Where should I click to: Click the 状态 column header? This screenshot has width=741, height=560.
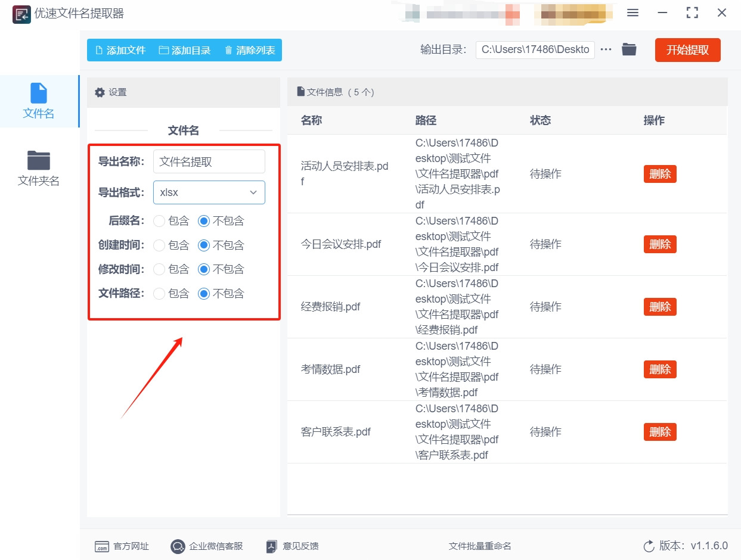click(541, 120)
